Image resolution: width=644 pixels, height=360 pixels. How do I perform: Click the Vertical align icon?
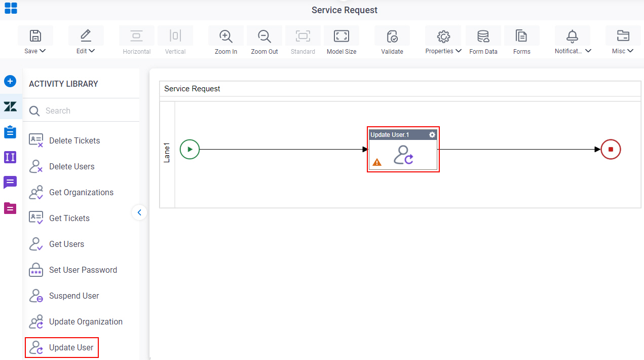(x=175, y=36)
